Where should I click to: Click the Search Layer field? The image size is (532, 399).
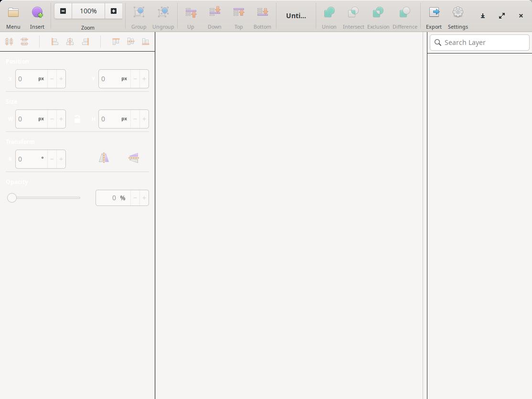[479, 43]
